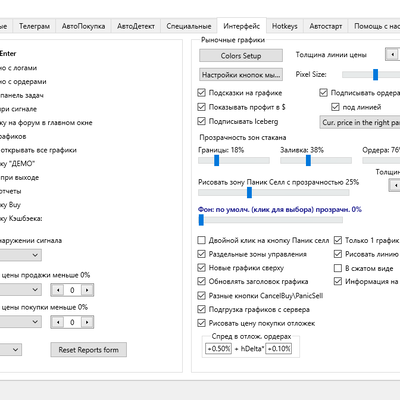Click the Заливка 38% slider
Screen dimensions: 400x400
coord(316,160)
